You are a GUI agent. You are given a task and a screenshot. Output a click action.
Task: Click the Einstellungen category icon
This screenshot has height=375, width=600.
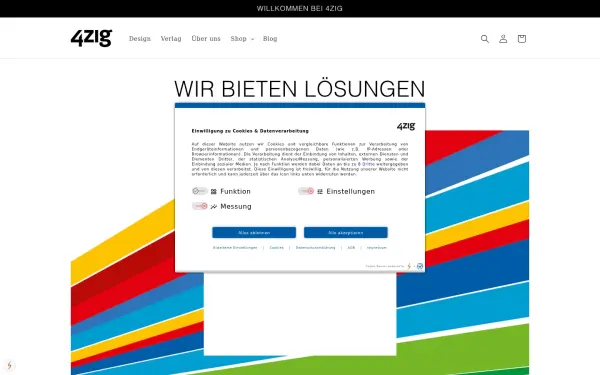click(x=320, y=191)
